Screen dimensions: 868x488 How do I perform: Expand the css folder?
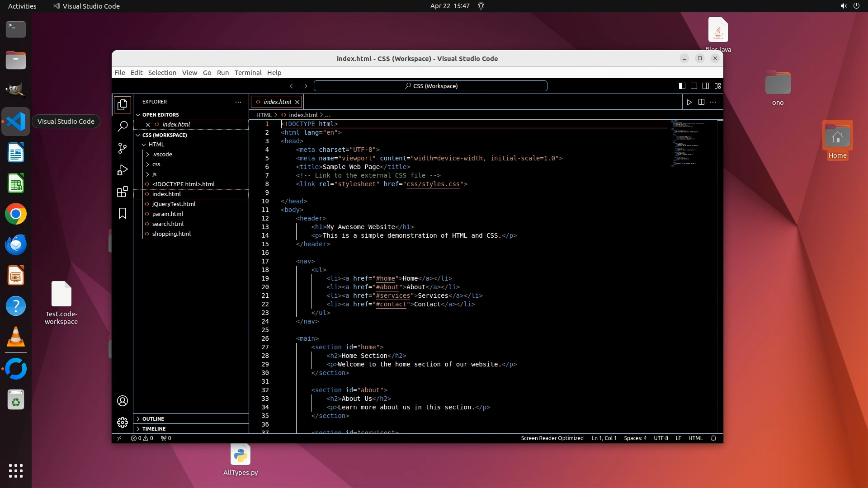pos(156,164)
